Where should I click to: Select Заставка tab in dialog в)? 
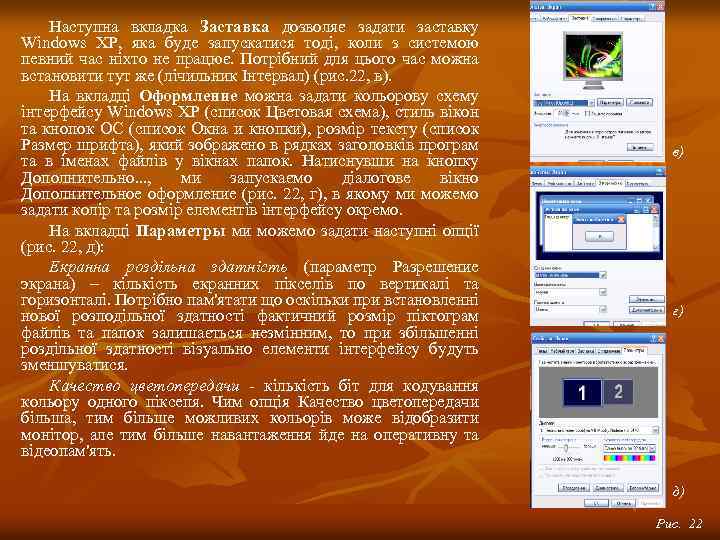(x=579, y=18)
